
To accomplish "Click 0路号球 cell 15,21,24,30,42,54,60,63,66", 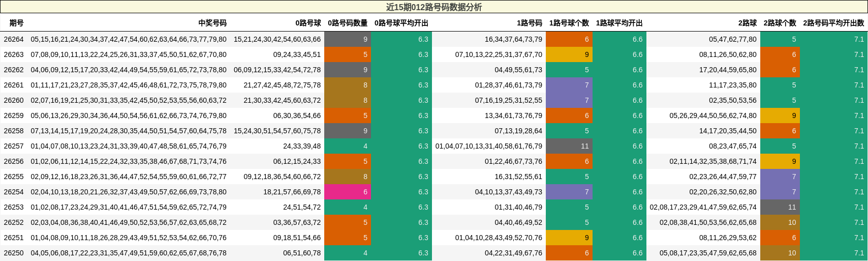I will 277,39.
